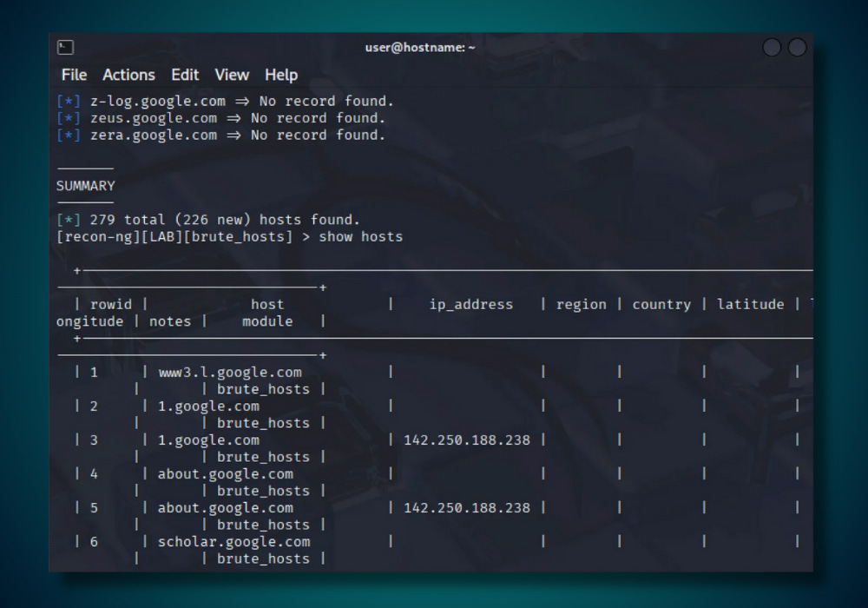Click the country column header
The image size is (868, 608).
[661, 305]
